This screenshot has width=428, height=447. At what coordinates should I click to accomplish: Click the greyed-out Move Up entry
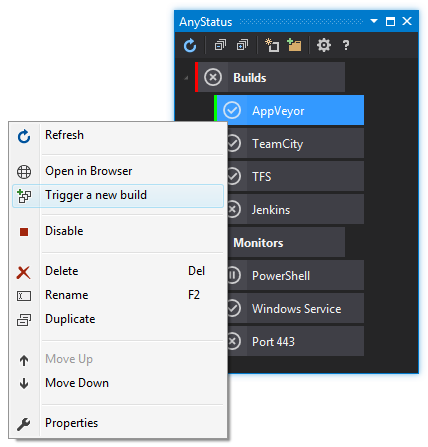point(118,359)
